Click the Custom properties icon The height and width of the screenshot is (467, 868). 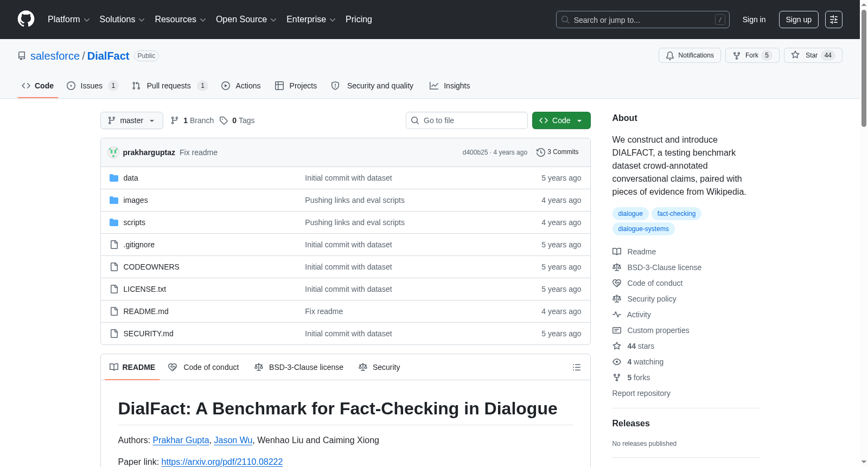(617, 330)
